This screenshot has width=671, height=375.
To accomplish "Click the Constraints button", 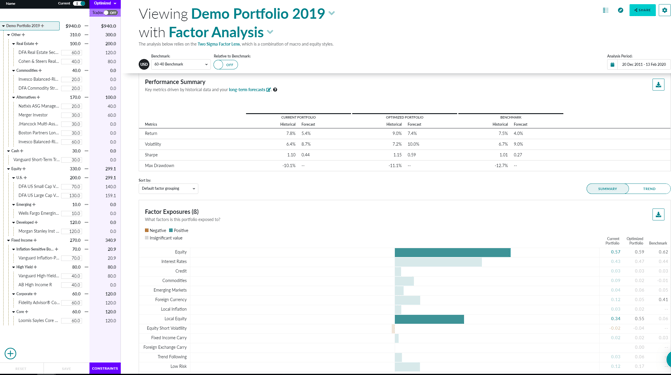I will click(x=105, y=368).
